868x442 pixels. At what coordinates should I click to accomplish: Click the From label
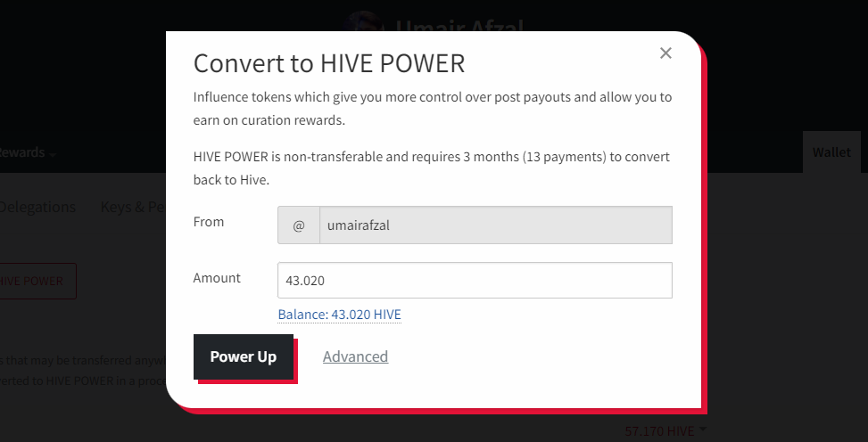[x=209, y=222]
